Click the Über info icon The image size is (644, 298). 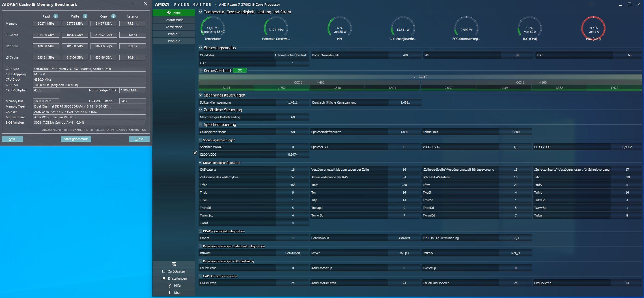[169, 293]
